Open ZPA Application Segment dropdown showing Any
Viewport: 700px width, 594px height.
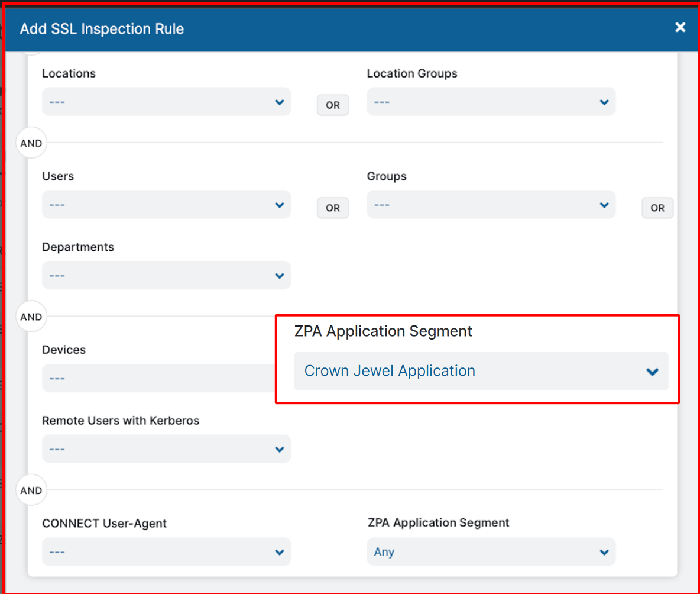pyautogui.click(x=491, y=552)
